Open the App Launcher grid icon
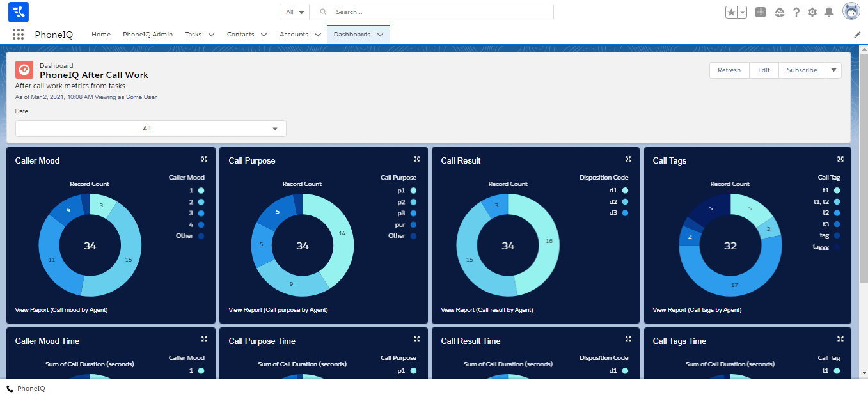This screenshot has width=868, height=399. pyautogui.click(x=18, y=35)
